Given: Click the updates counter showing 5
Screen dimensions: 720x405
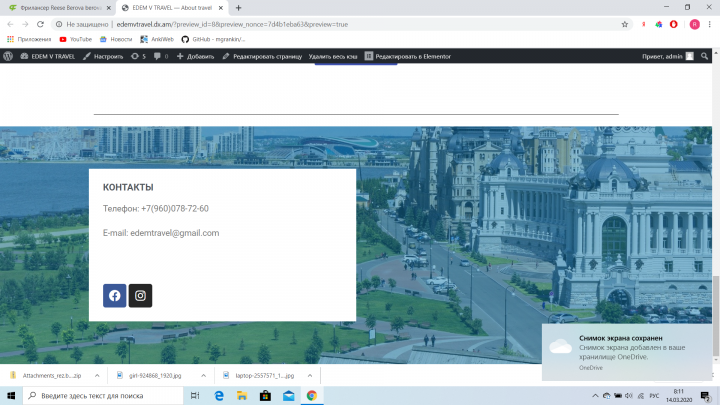Looking at the screenshot, I should click(138, 56).
